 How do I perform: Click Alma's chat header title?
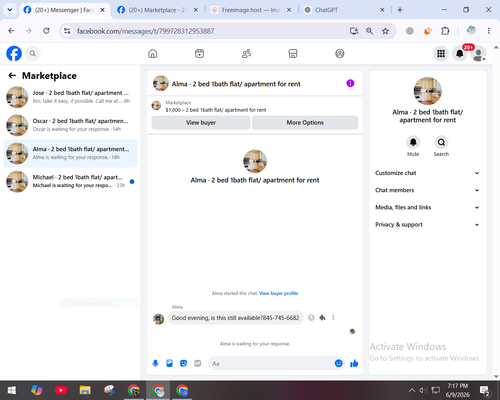tap(236, 84)
